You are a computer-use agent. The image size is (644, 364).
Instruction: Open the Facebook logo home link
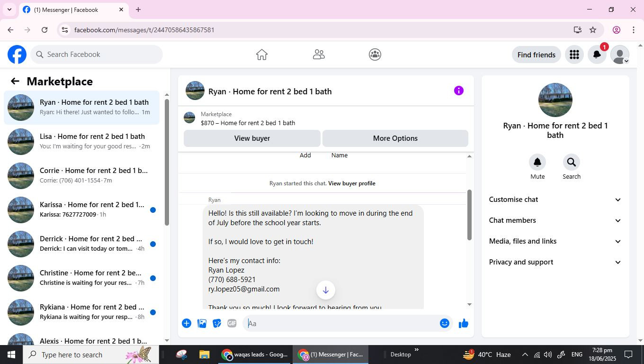(x=17, y=55)
